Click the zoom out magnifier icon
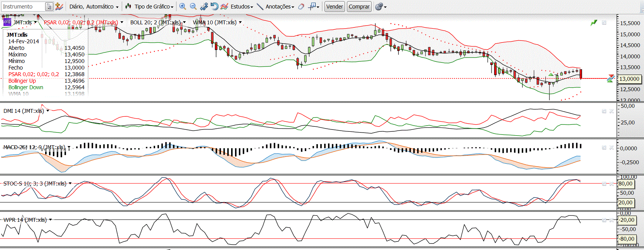644x250 pixels. click(193, 7)
